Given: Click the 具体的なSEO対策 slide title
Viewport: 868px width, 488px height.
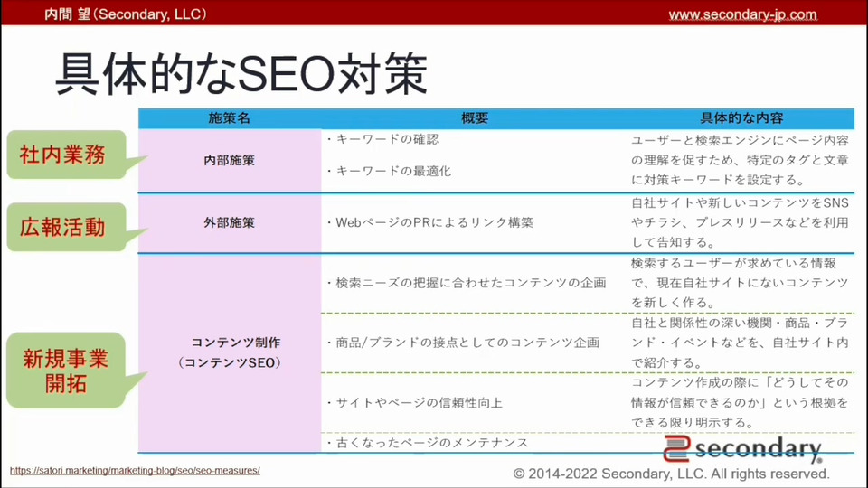Looking at the screenshot, I should click(241, 73).
